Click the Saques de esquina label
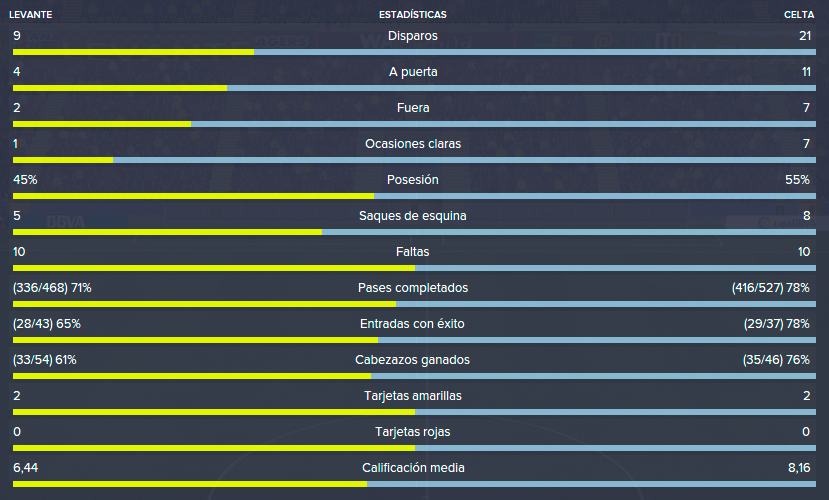829x500 pixels. 413,216
